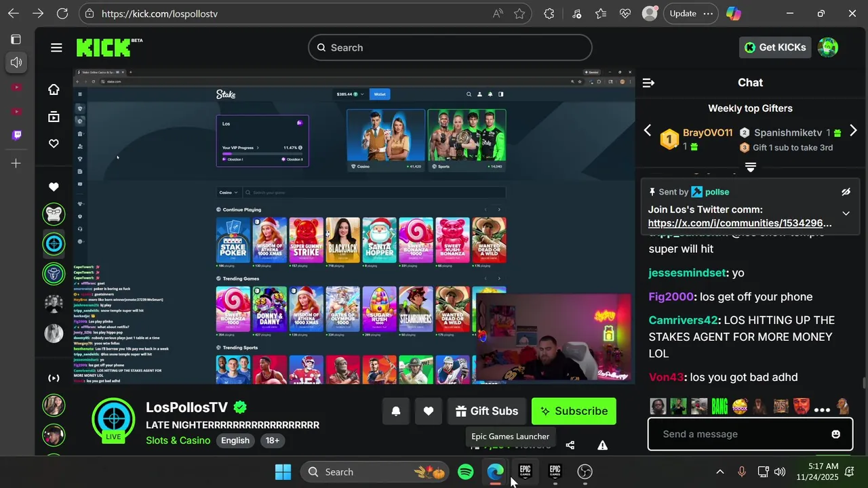Viewport: 868px width, 488px height.
Task: Click the Kick search field
Action: 450,47
